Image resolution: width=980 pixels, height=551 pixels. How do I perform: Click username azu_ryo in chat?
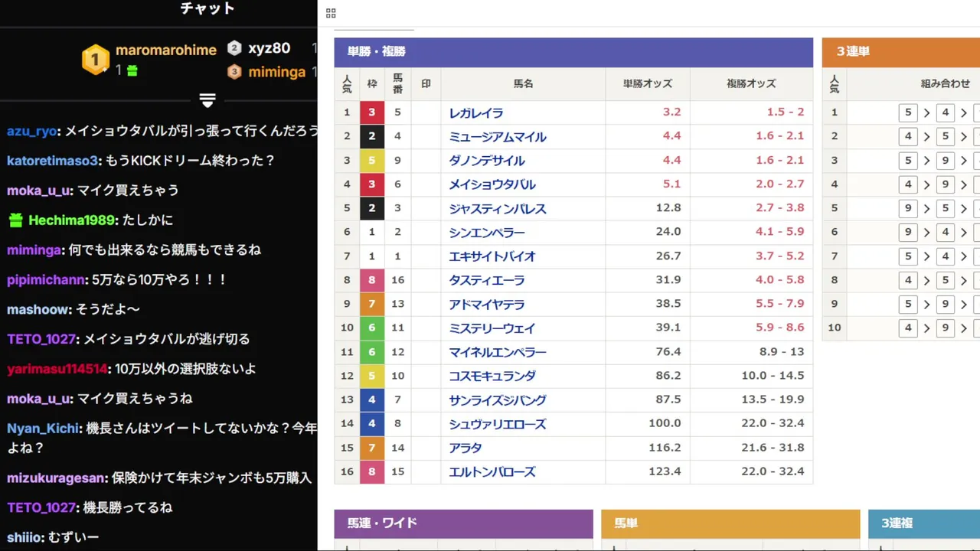(x=31, y=131)
